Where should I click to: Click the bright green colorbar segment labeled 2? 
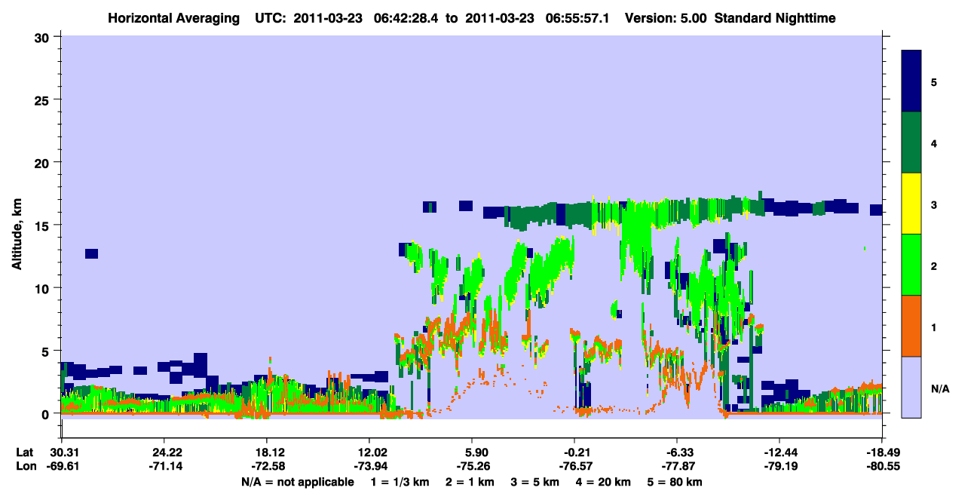(x=911, y=265)
